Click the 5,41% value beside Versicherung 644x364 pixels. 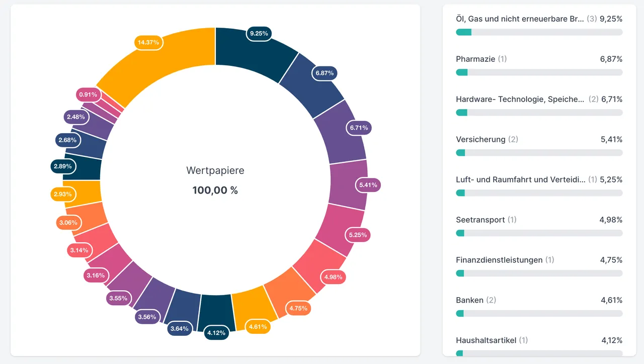click(x=611, y=139)
